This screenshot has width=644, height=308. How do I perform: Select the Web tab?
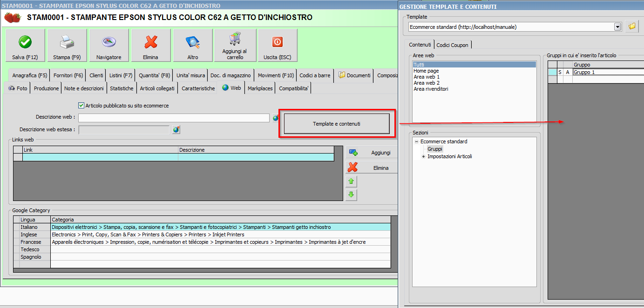click(x=231, y=87)
